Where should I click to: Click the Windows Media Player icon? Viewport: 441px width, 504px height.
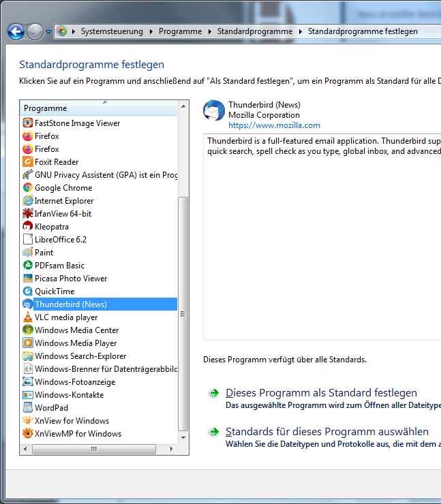[x=28, y=343]
